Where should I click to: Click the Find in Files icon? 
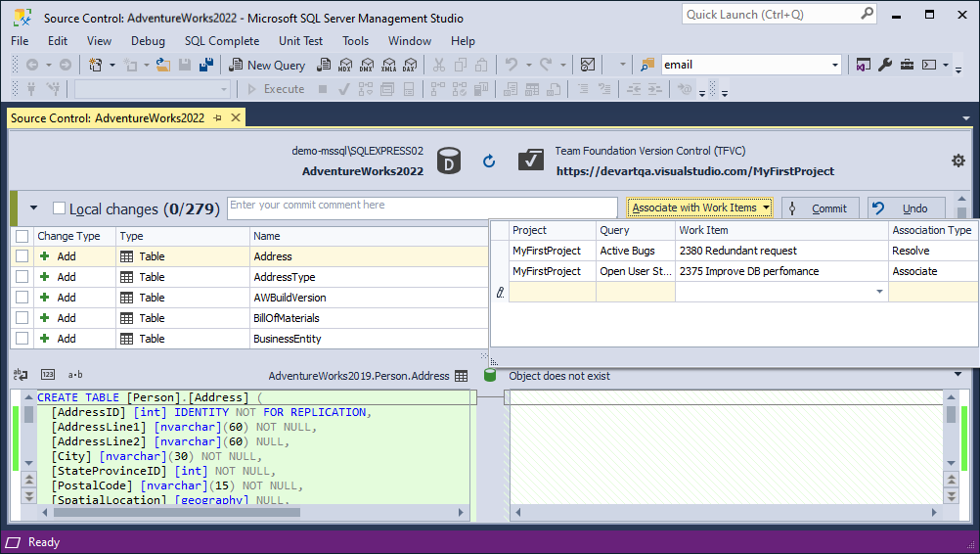click(647, 65)
